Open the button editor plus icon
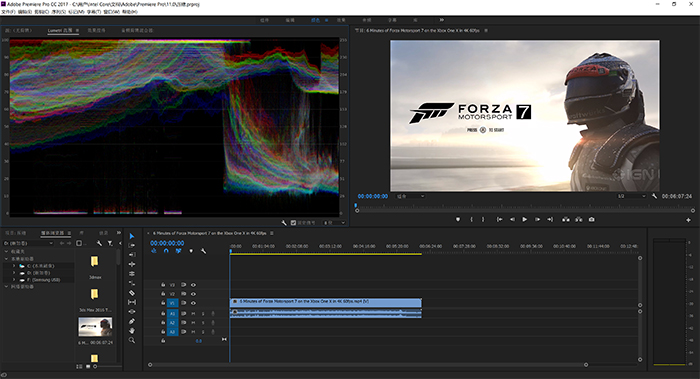The height and width of the screenshot is (379, 700). click(x=688, y=220)
